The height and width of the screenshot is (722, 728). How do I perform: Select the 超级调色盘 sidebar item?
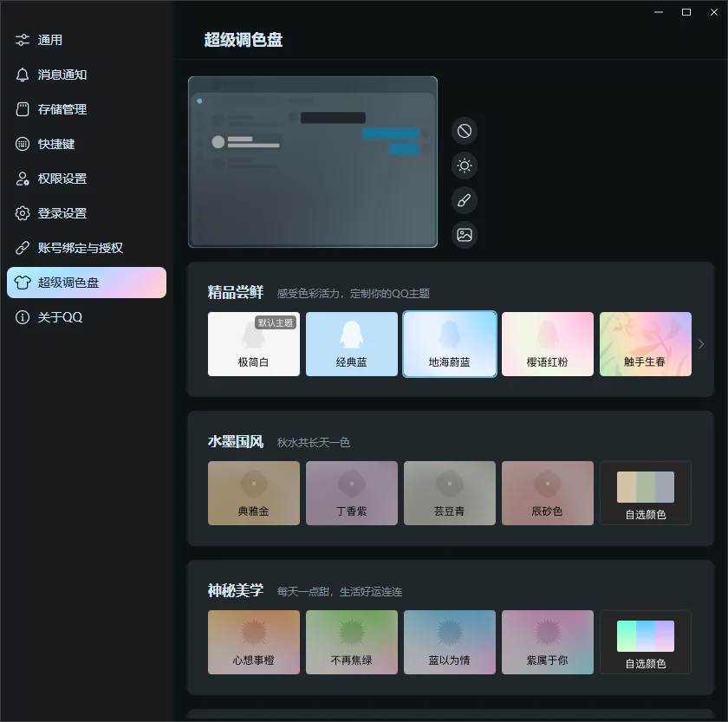pyautogui.click(x=87, y=283)
